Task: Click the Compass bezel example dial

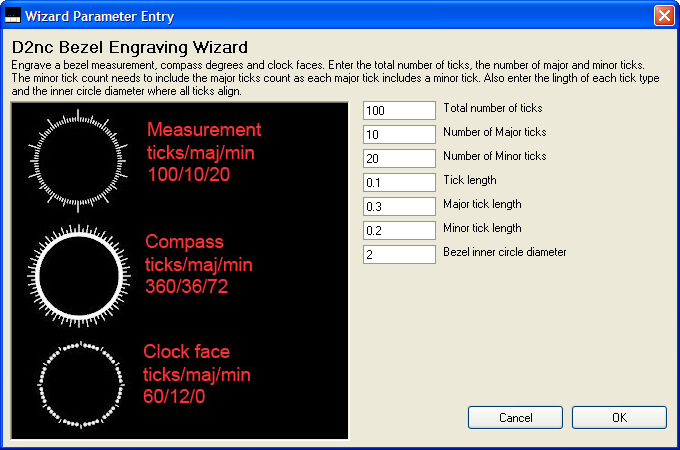Action: [x=79, y=276]
